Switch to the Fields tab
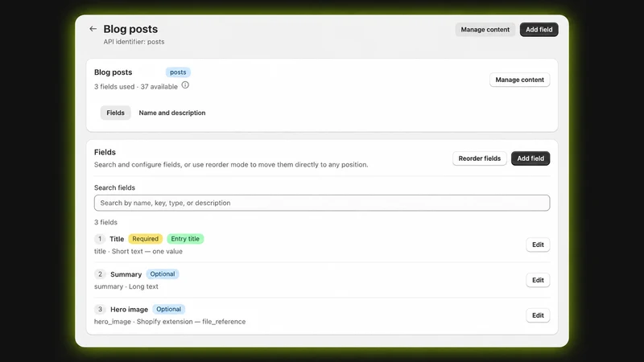The image size is (644, 362). point(115,113)
